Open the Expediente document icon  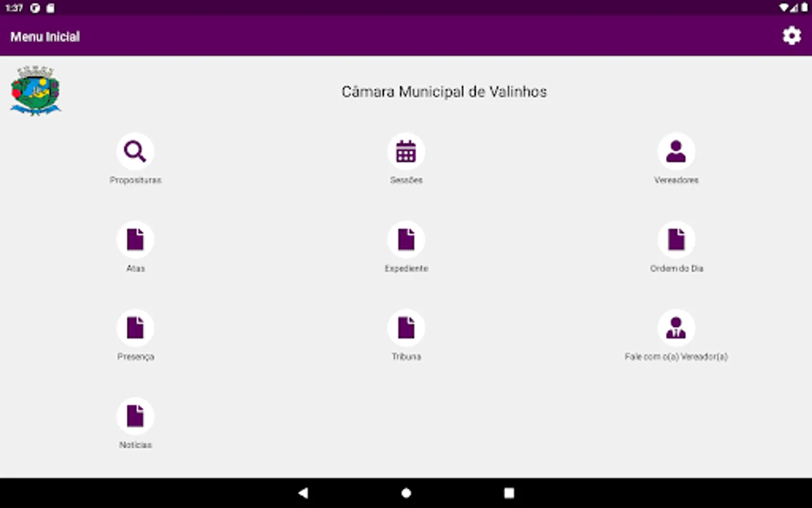point(406,239)
